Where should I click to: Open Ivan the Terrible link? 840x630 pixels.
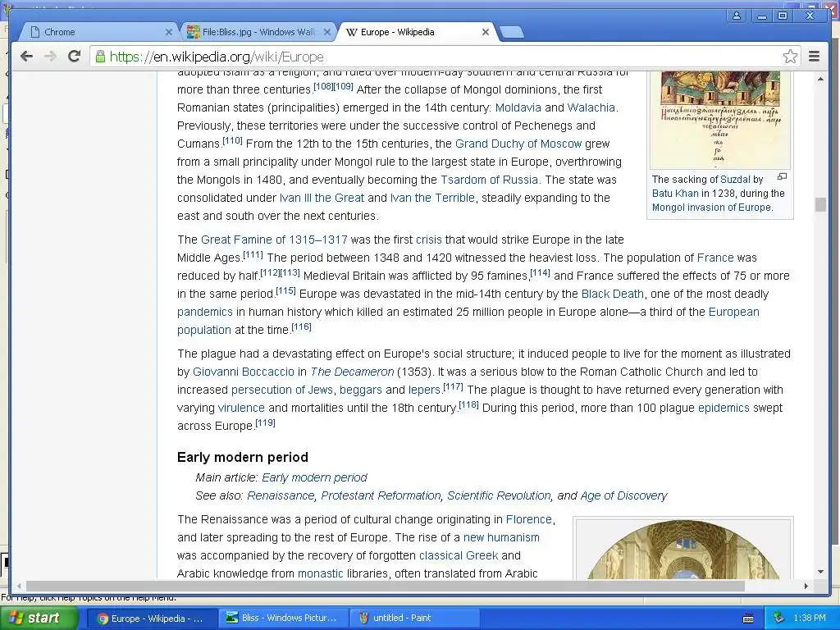(x=432, y=199)
